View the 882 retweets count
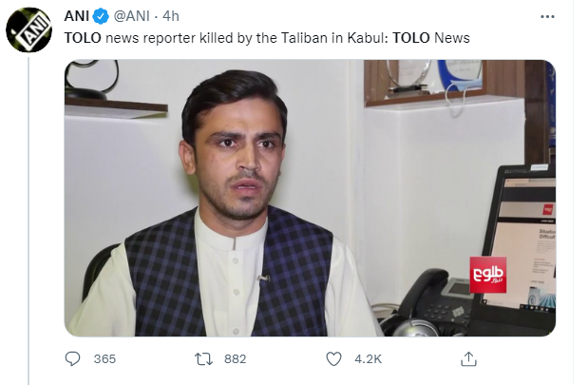The height and width of the screenshot is (385, 588). coord(236,359)
